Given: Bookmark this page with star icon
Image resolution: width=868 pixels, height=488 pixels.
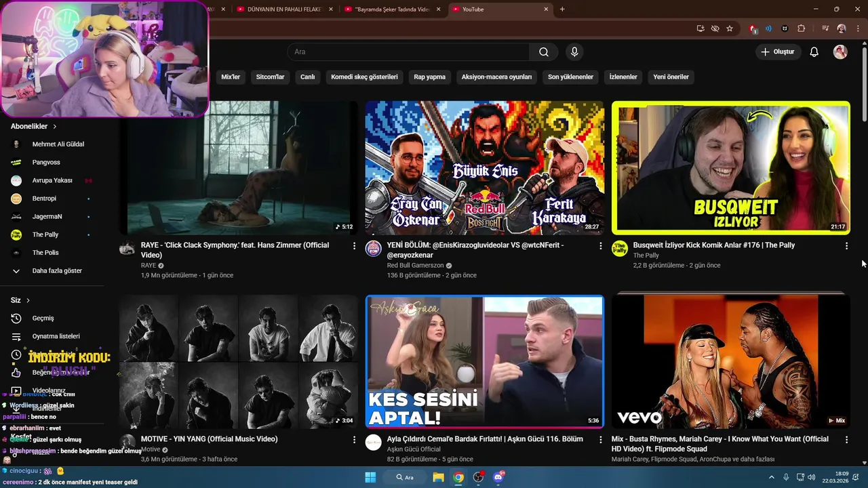Looking at the screenshot, I should (x=730, y=28).
